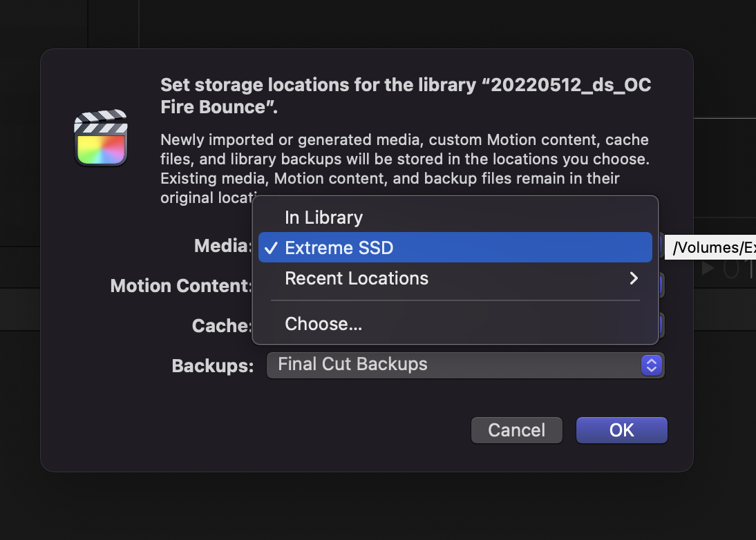Click the Backups dropdown up-down arrows

coord(652,365)
